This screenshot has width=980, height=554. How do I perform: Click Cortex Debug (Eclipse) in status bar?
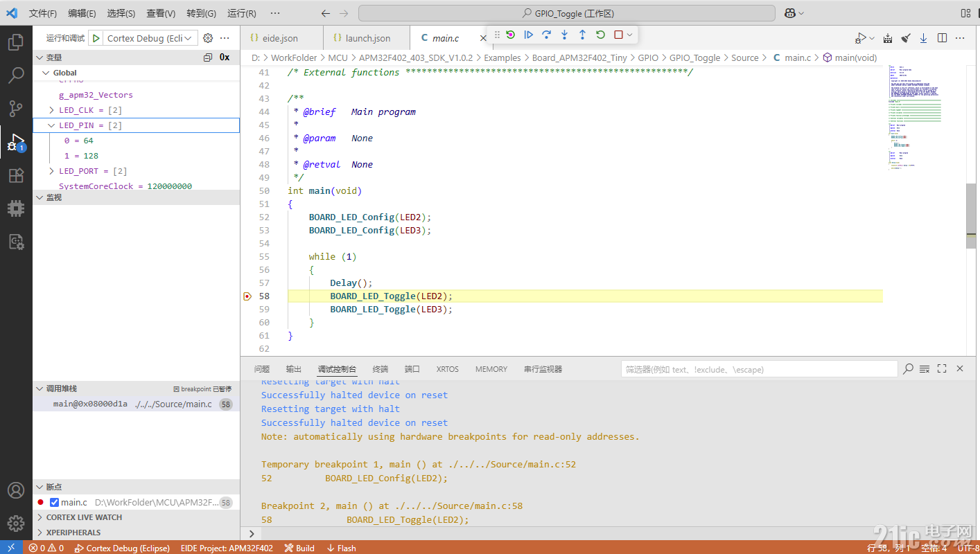(x=122, y=548)
